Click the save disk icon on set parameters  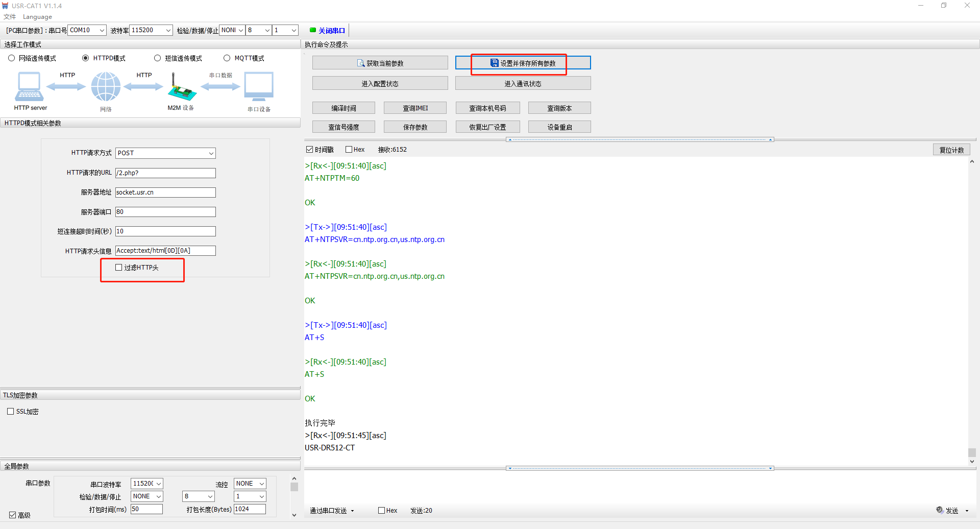[x=494, y=63]
